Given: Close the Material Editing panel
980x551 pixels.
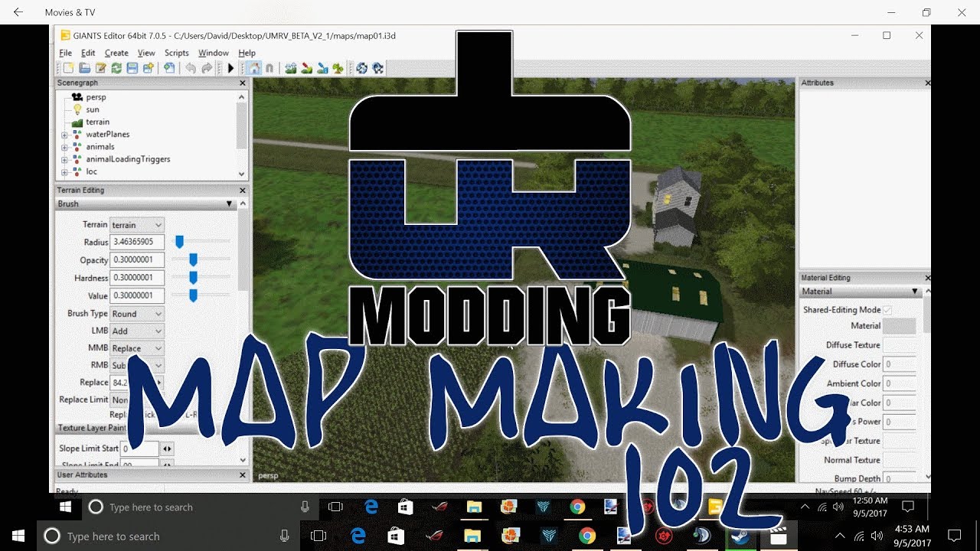Looking at the screenshot, I should (927, 278).
